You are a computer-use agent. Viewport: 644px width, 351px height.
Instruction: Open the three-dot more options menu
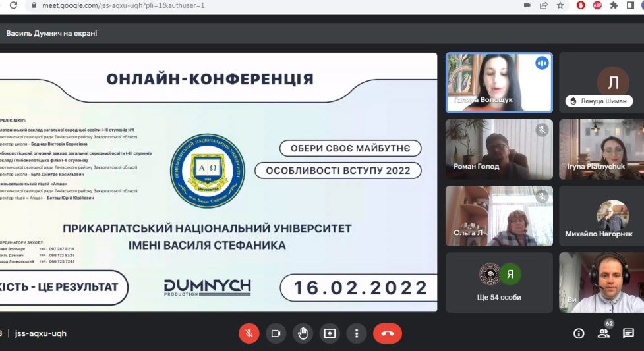pos(357,333)
